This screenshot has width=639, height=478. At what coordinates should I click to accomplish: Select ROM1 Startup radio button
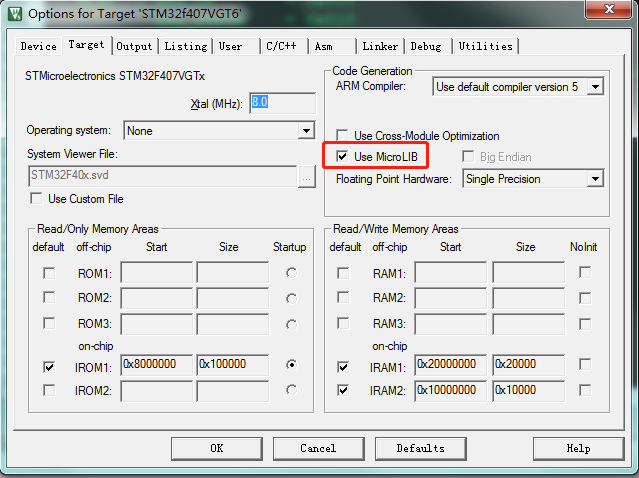click(291, 273)
